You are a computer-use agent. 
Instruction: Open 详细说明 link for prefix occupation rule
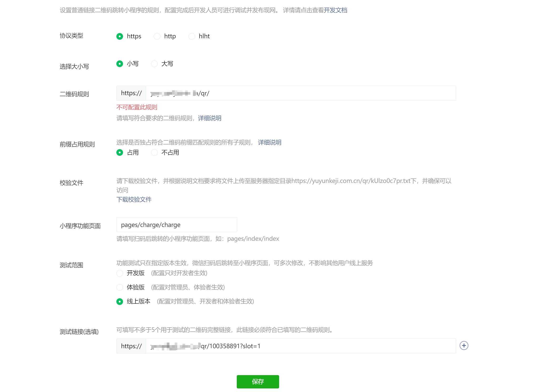coord(270,143)
